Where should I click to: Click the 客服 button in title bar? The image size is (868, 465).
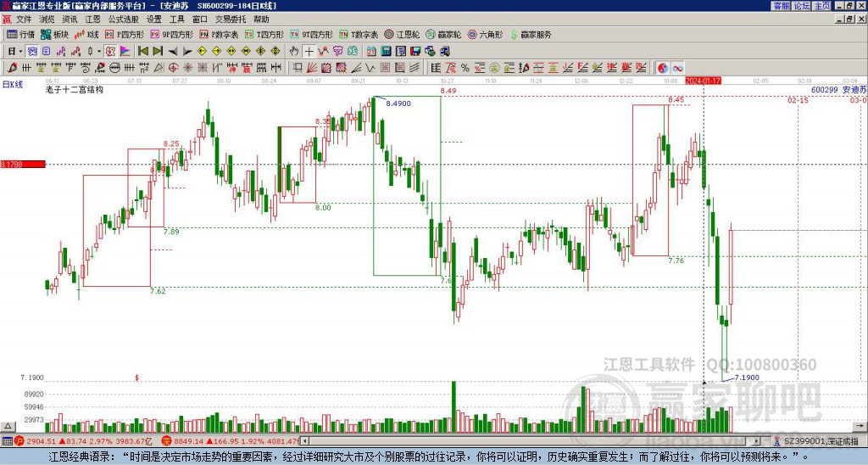782,6
